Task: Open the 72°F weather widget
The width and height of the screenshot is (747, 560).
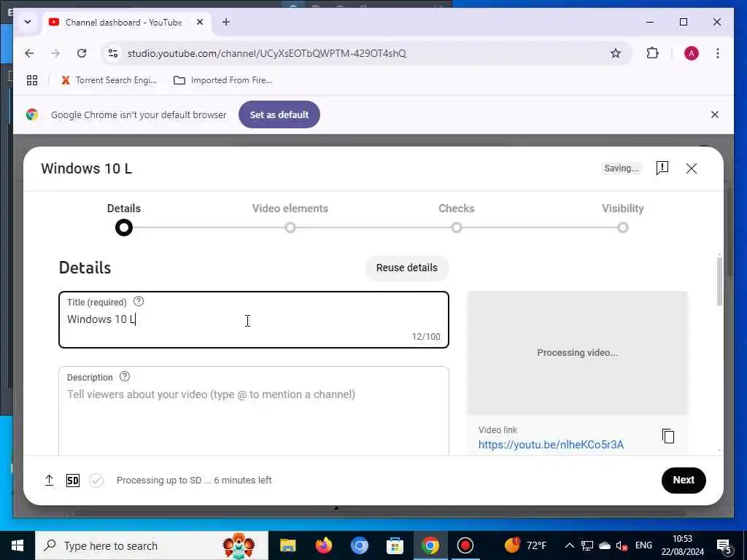Action: coord(525,545)
